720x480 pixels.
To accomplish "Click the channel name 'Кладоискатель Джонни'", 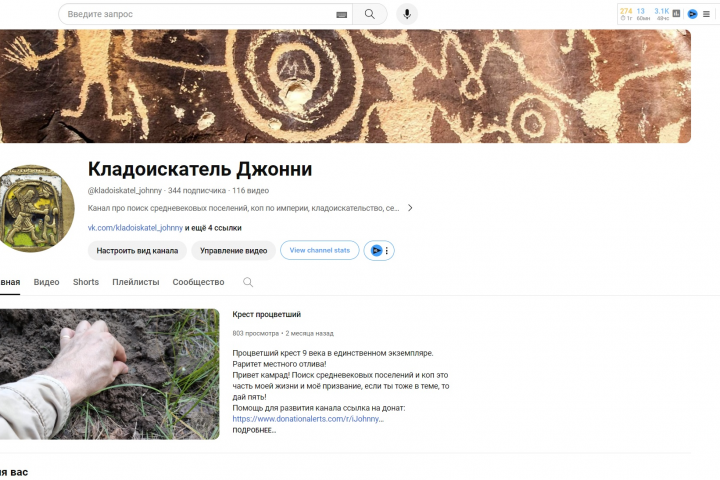I will pos(200,169).
